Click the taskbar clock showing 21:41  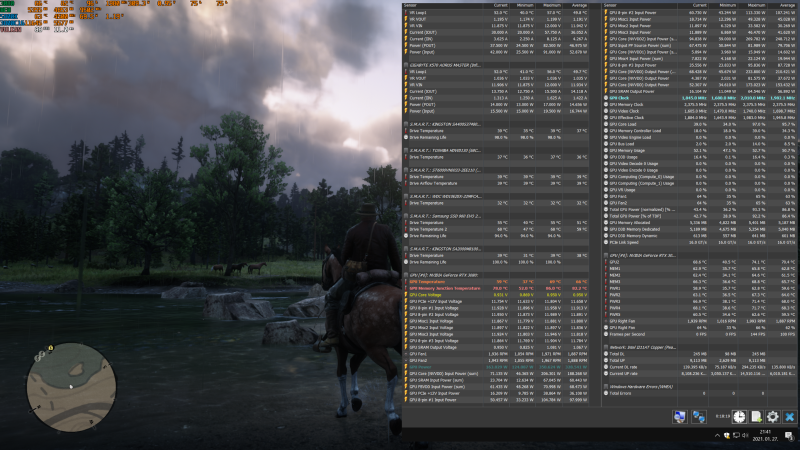pos(764,435)
